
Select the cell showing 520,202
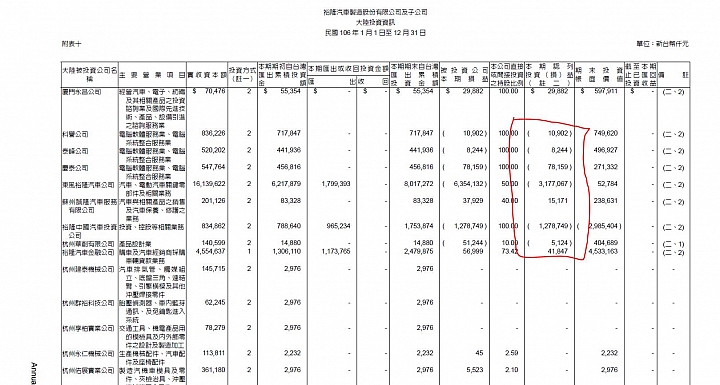point(214,150)
